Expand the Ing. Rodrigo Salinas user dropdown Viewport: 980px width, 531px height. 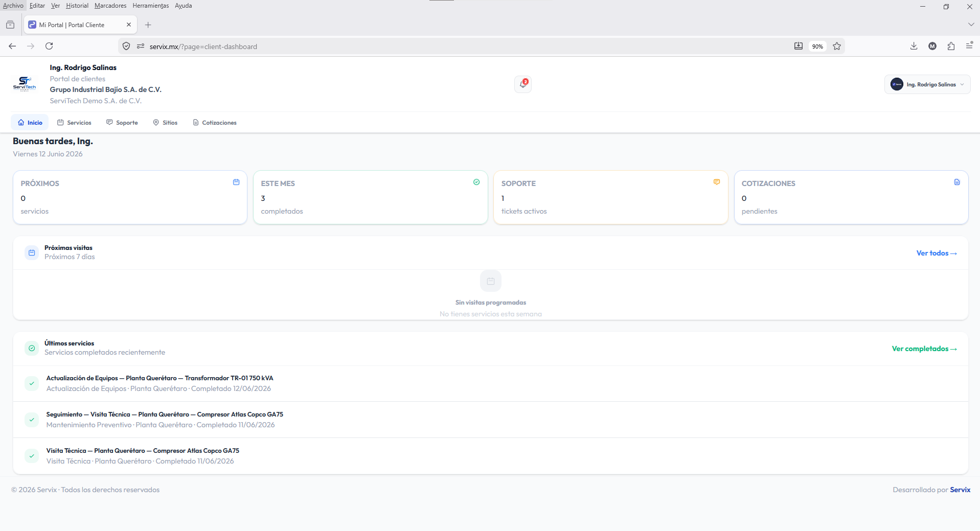[927, 84]
